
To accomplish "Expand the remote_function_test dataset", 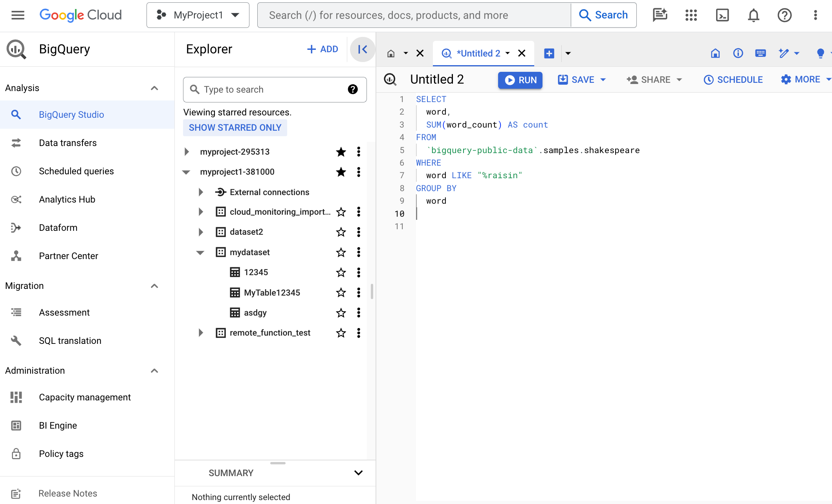I will point(201,332).
